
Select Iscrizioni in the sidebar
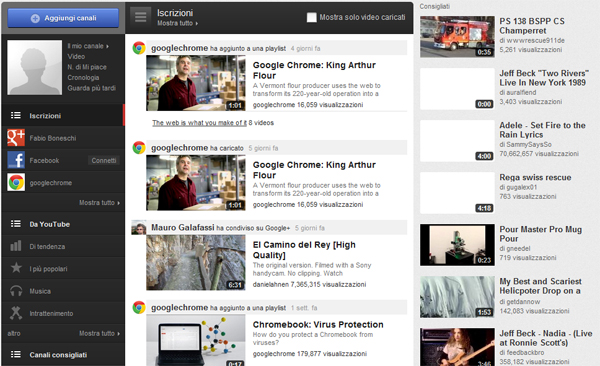pos(63,116)
